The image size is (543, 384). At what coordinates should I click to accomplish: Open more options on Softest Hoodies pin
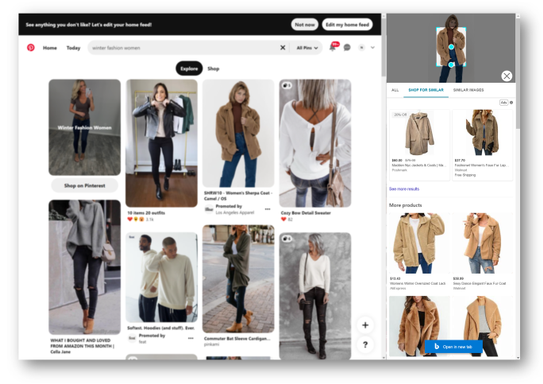click(191, 338)
